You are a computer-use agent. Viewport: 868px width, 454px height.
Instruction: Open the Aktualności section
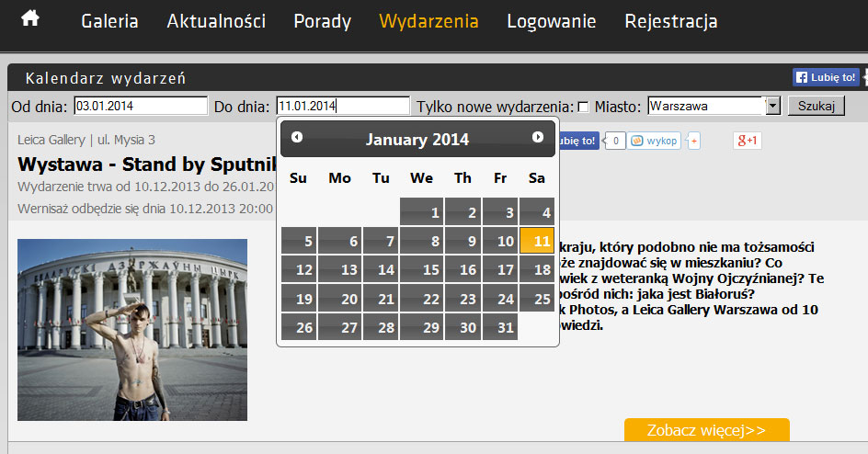[216, 21]
